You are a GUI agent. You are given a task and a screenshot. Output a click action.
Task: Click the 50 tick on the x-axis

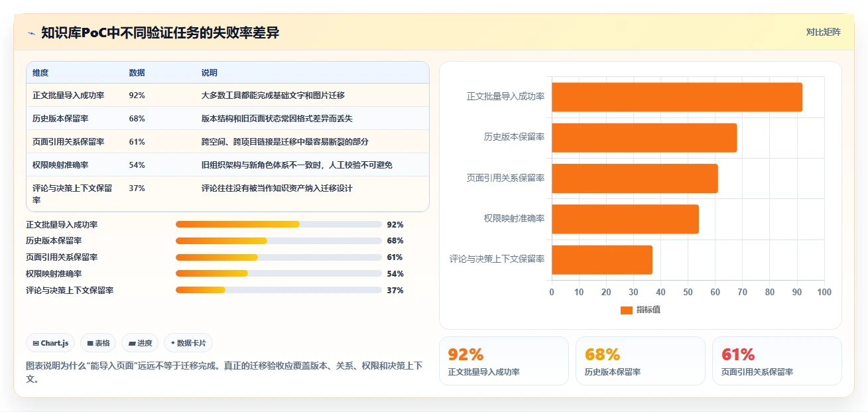point(688,293)
